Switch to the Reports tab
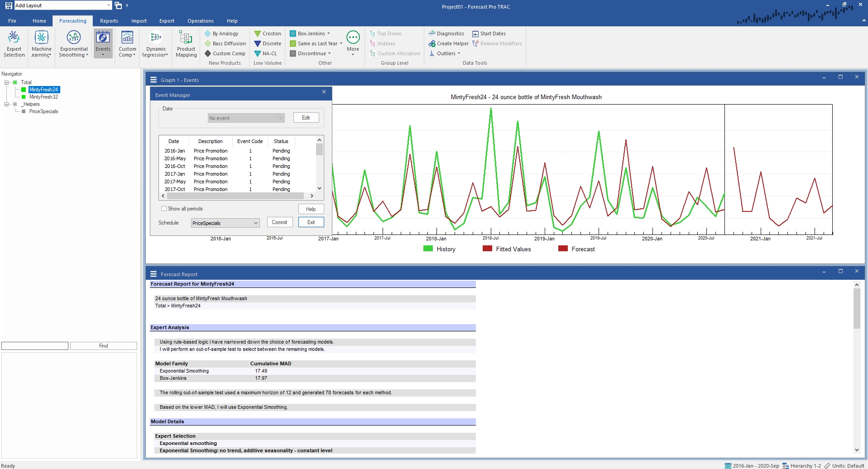 coord(109,21)
